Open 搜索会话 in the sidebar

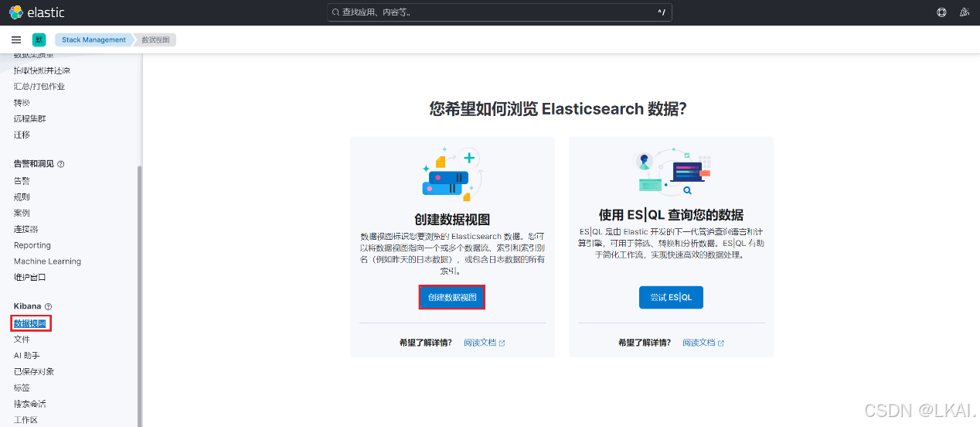coord(30,404)
